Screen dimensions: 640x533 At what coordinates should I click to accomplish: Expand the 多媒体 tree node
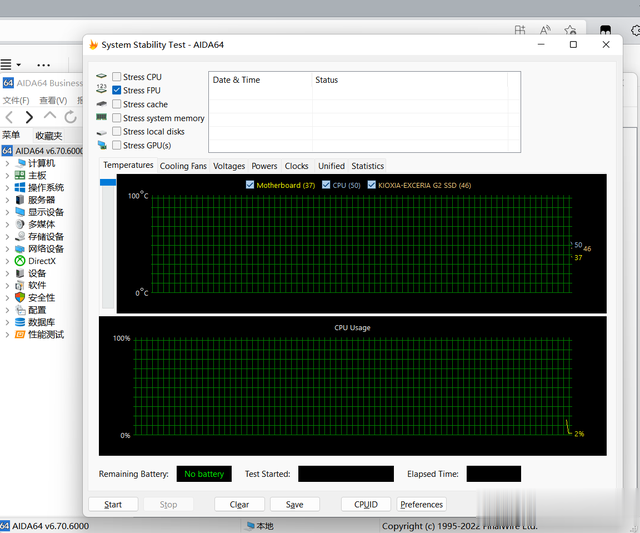(x=7, y=224)
